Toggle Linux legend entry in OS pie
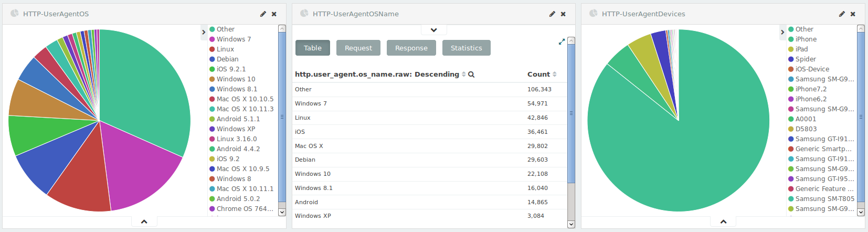This screenshot has width=868, height=232. [x=221, y=49]
